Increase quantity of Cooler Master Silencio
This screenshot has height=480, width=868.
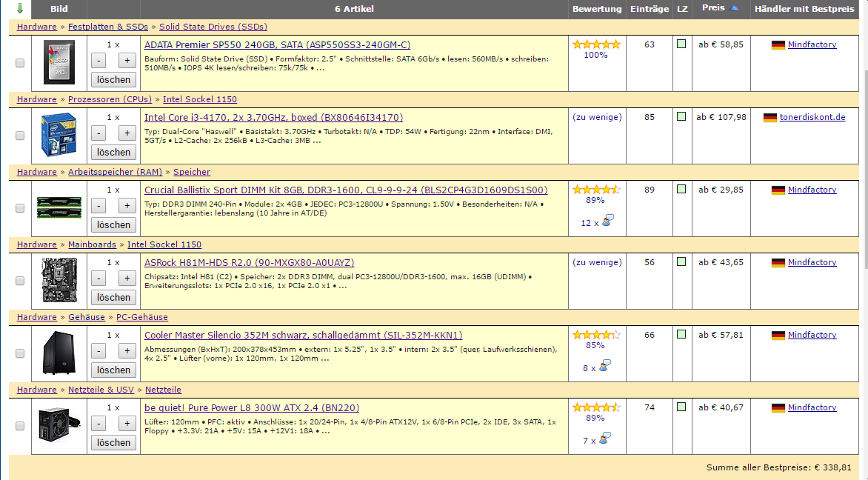click(x=127, y=351)
